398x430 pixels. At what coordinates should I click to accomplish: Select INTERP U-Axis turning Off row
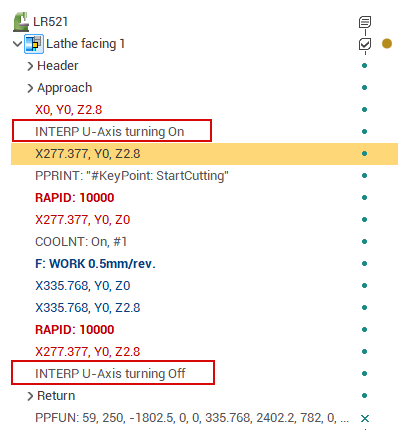[x=110, y=374]
